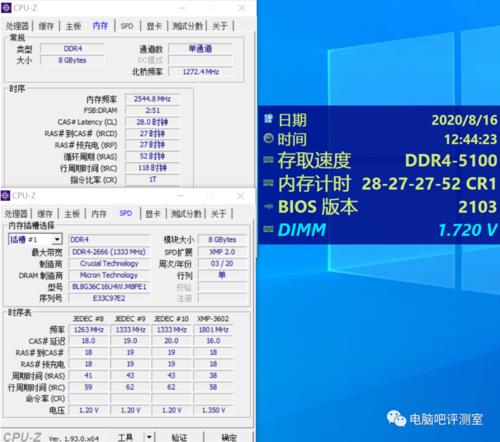Click the 1T command rate value
500x442 pixels.
pyautogui.click(x=152, y=179)
